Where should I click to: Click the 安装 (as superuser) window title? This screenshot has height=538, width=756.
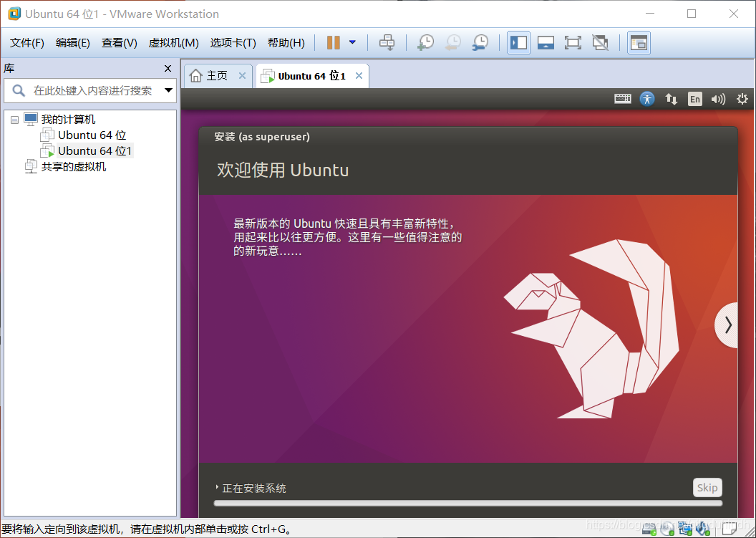[262, 137]
